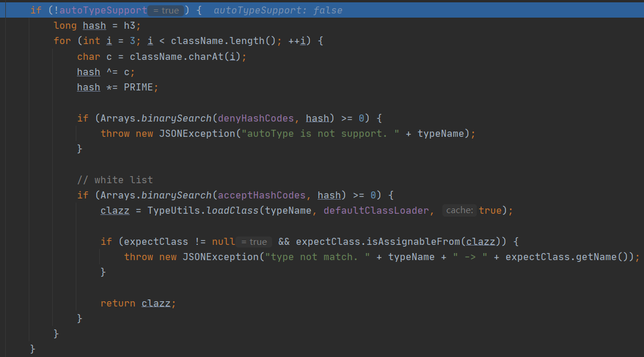Click the 'autoTypeSupport: false' inline debug value
The image size is (644, 357).
278,11
